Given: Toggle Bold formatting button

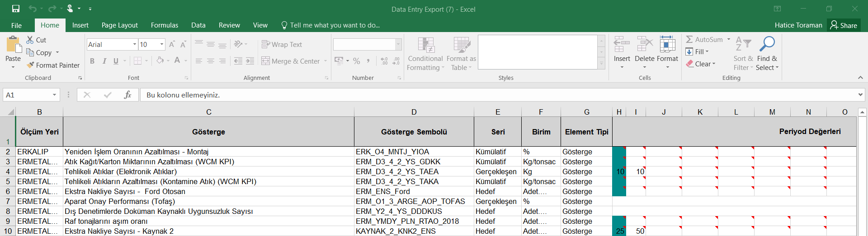Looking at the screenshot, I should [x=92, y=61].
